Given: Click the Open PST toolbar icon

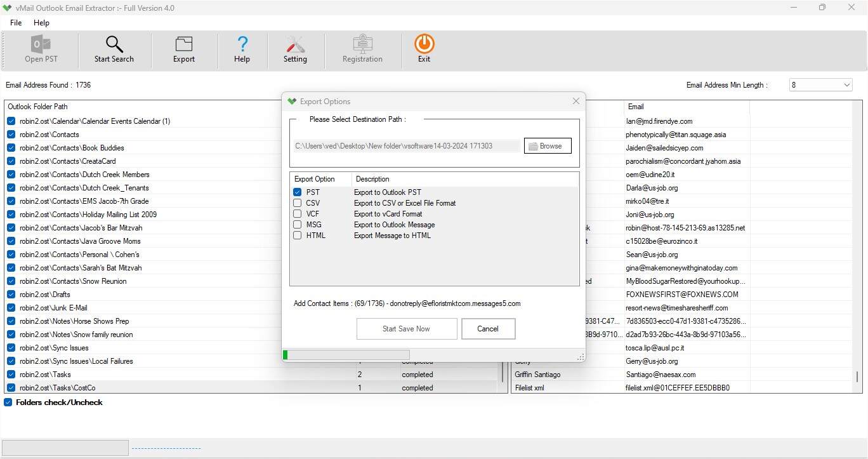Looking at the screenshot, I should tap(41, 44).
